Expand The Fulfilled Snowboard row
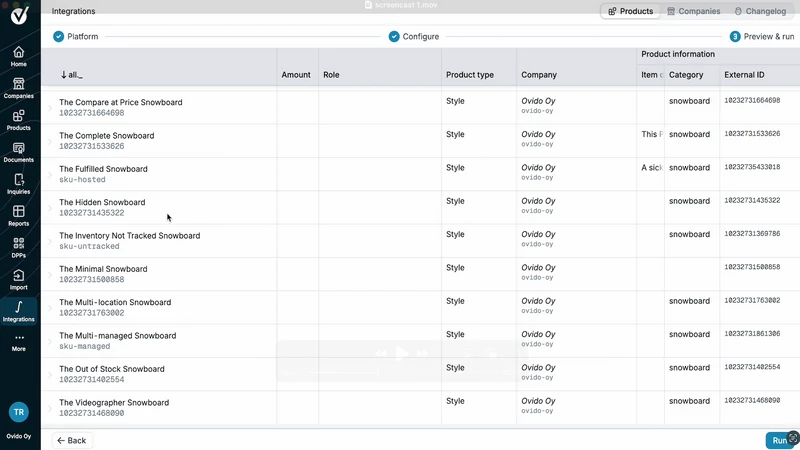 point(50,174)
